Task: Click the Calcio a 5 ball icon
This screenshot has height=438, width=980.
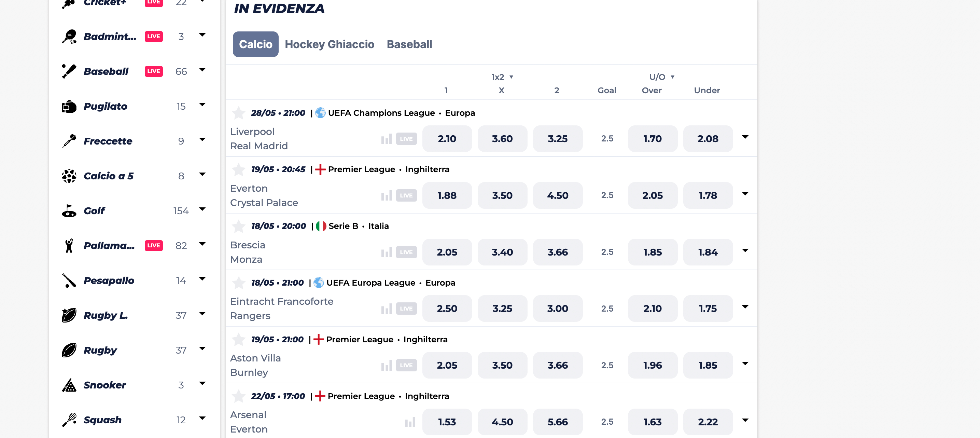Action: (x=69, y=175)
